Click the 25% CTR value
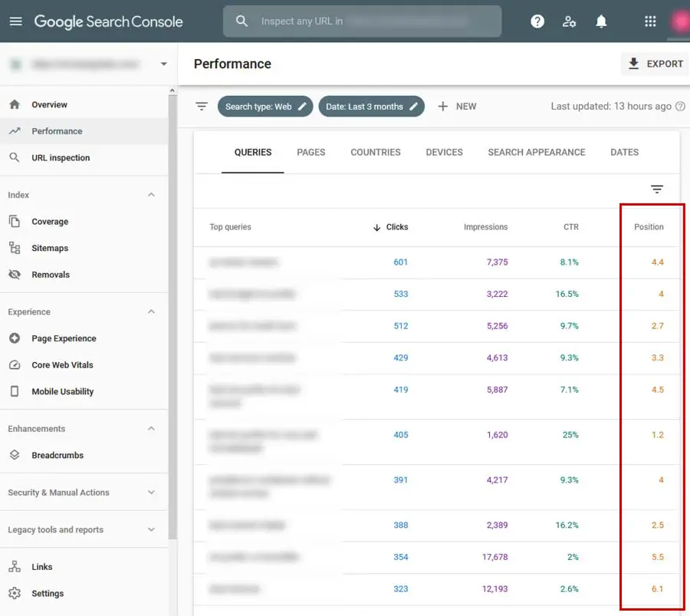This screenshot has height=616, width=690. click(570, 435)
